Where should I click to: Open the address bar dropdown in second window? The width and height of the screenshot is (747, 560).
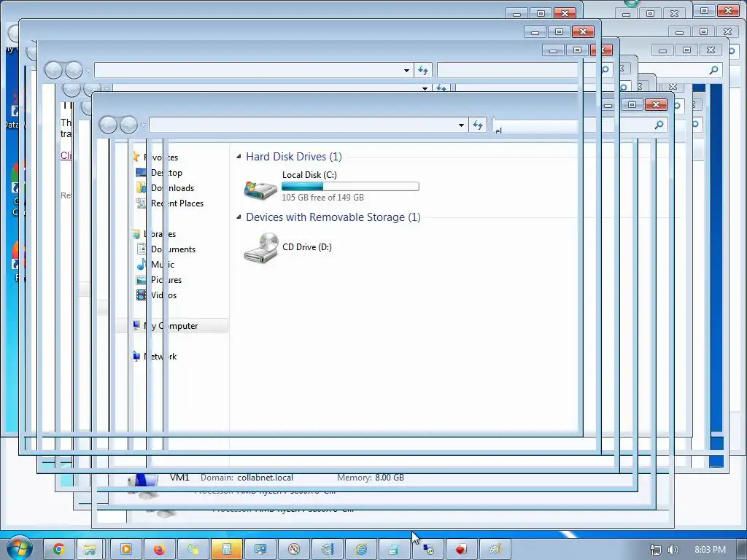pyautogui.click(x=406, y=71)
